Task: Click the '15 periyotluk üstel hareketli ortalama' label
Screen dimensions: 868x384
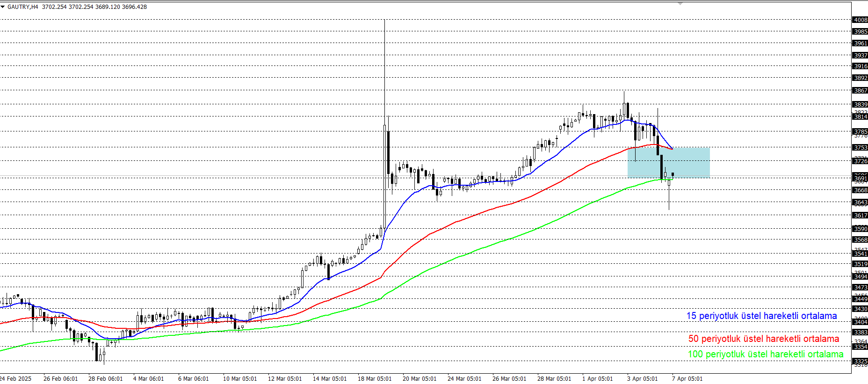Action: click(x=761, y=316)
